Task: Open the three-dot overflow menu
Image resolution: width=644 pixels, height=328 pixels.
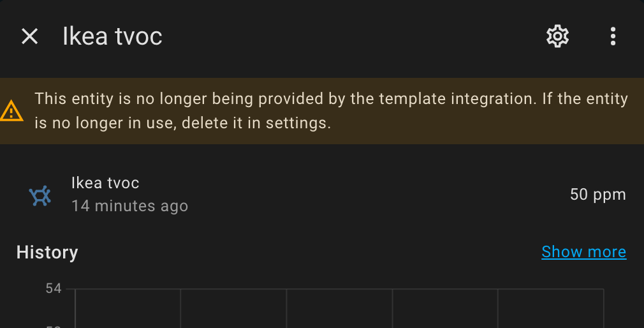Action: click(x=613, y=36)
